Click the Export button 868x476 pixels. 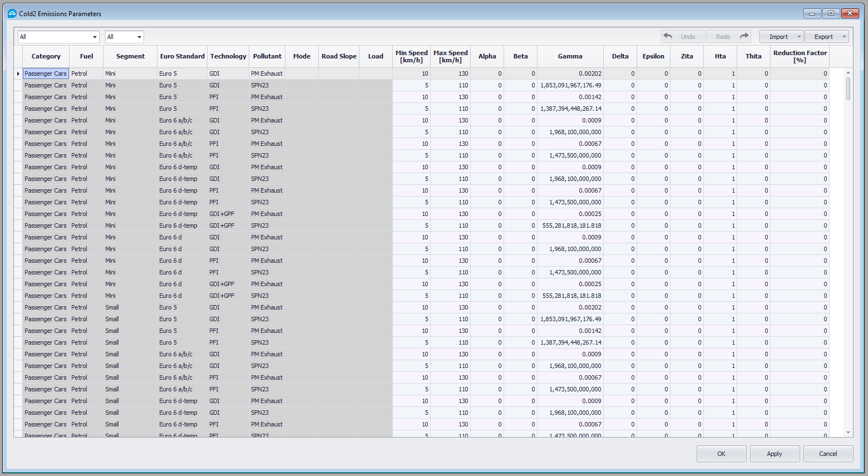click(824, 36)
